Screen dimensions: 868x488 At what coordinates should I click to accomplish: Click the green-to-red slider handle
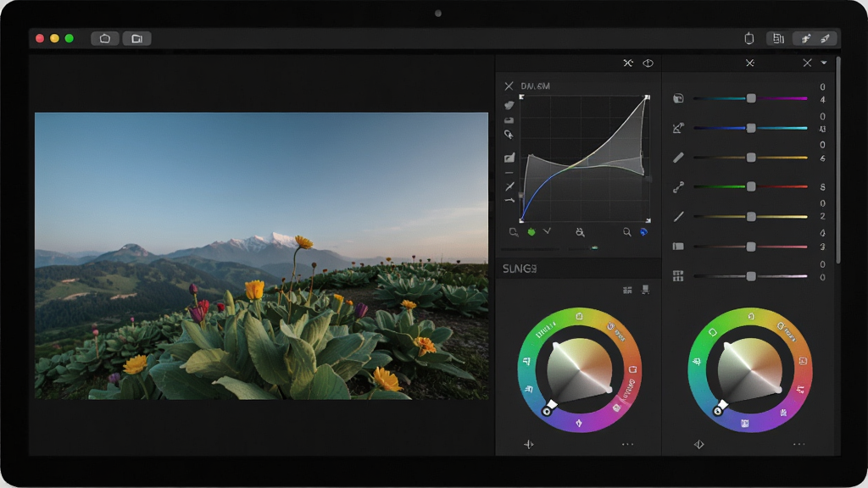[751, 187]
